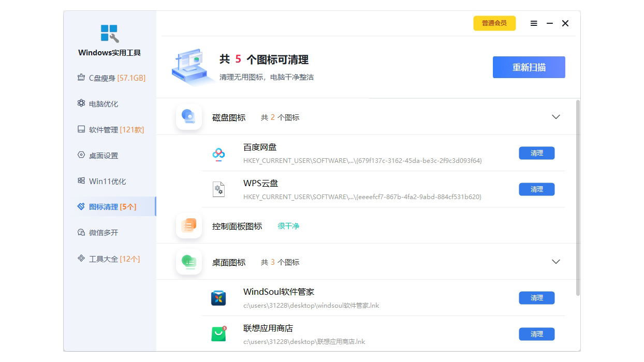Viewport: 644px width, 362px height.
Task: Open the hamburger menu icon
Action: click(534, 23)
